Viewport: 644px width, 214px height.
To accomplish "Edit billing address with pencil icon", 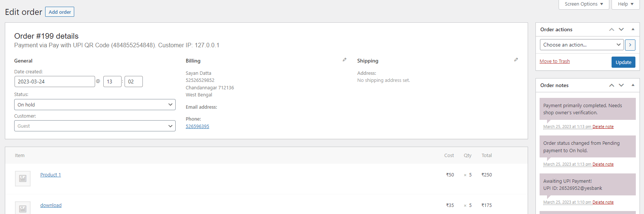I will pyautogui.click(x=345, y=60).
